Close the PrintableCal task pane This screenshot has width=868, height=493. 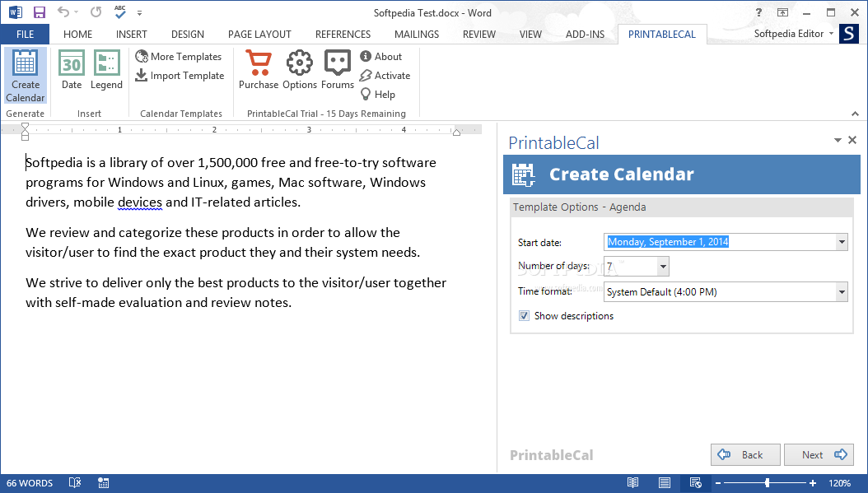tap(852, 140)
